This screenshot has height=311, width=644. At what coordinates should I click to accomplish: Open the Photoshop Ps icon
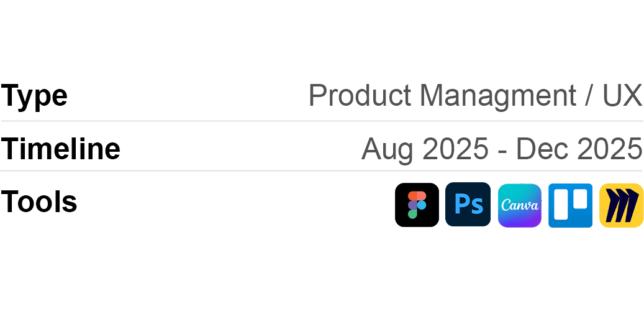coord(468,205)
